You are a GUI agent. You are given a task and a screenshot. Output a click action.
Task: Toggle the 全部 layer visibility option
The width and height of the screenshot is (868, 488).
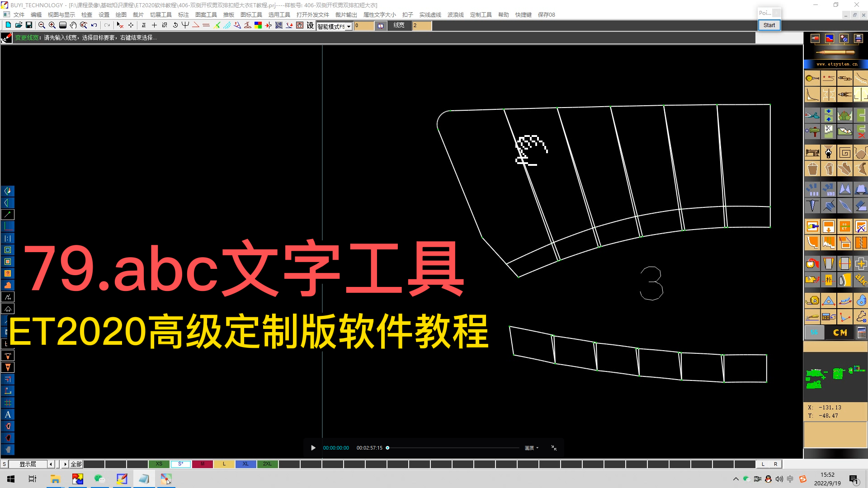[75, 464]
